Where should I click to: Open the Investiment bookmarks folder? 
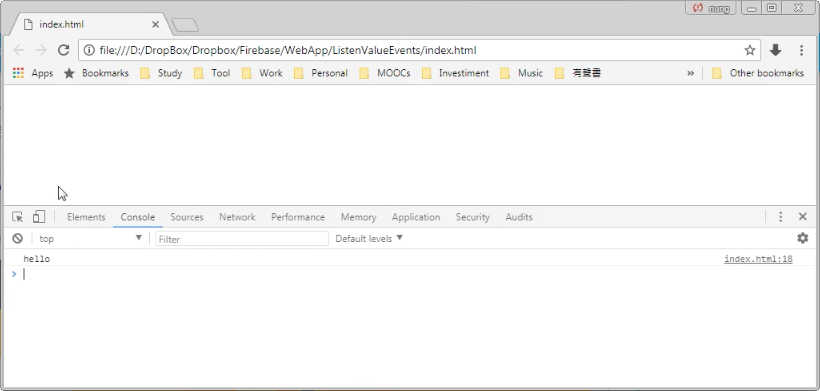click(455, 73)
